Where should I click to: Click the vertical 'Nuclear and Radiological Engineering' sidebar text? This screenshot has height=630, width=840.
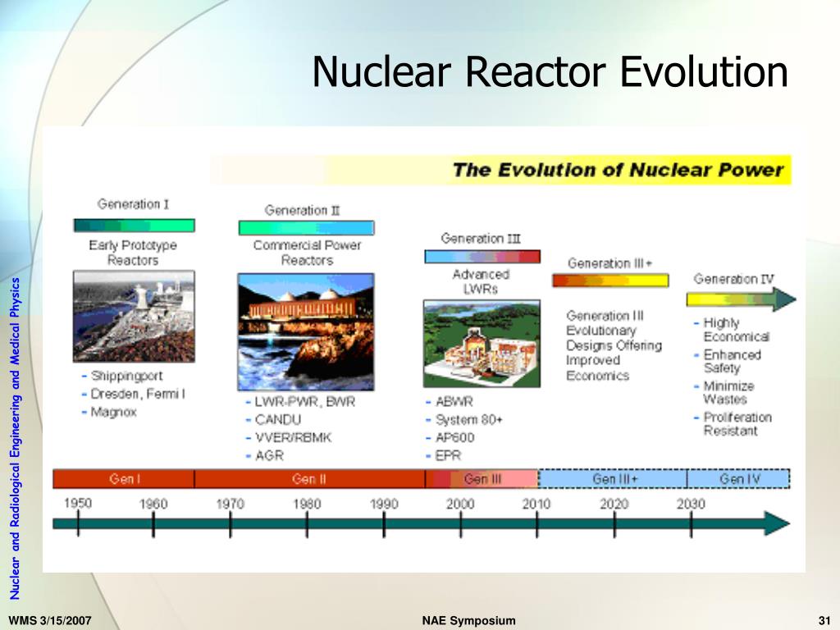(15, 438)
